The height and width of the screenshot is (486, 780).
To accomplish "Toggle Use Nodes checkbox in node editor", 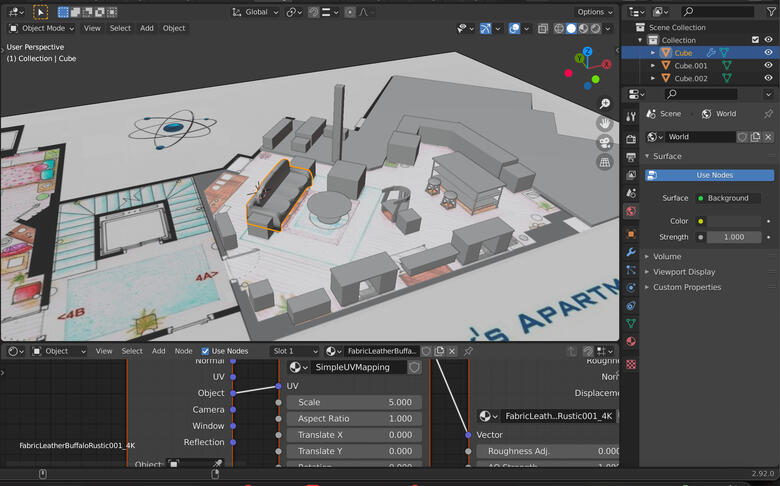I will click(206, 351).
